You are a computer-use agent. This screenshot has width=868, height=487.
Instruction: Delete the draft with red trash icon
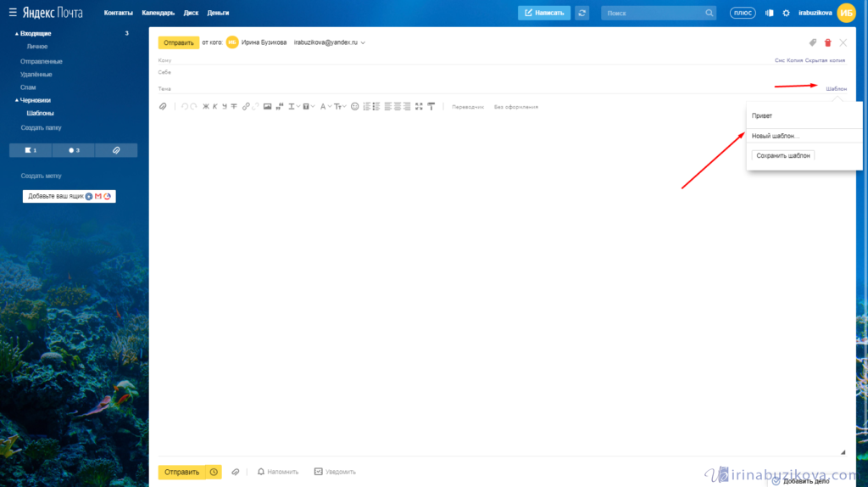(x=828, y=42)
